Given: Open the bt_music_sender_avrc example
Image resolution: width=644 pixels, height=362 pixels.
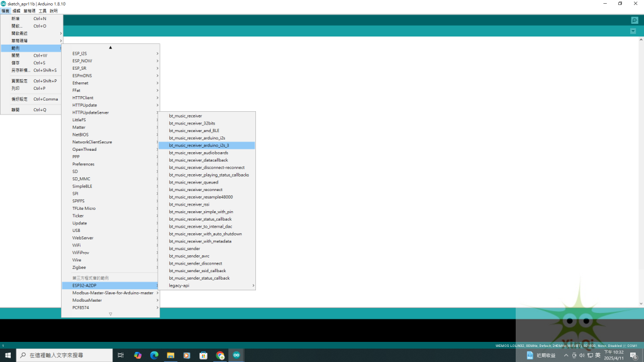Looking at the screenshot, I should pyautogui.click(x=206, y=256).
